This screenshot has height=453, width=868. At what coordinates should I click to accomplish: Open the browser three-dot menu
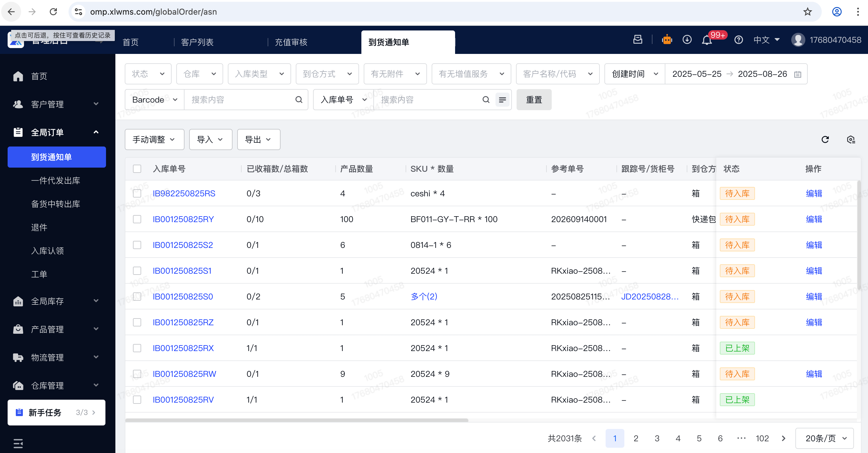857,12
